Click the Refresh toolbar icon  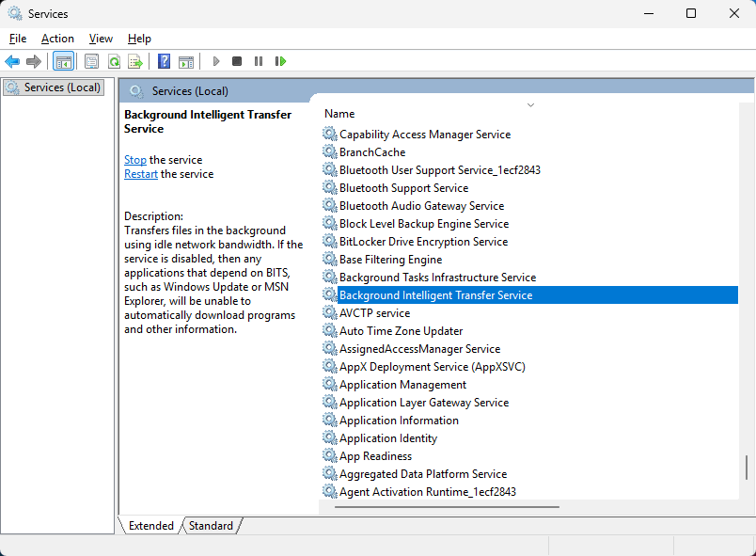point(114,61)
